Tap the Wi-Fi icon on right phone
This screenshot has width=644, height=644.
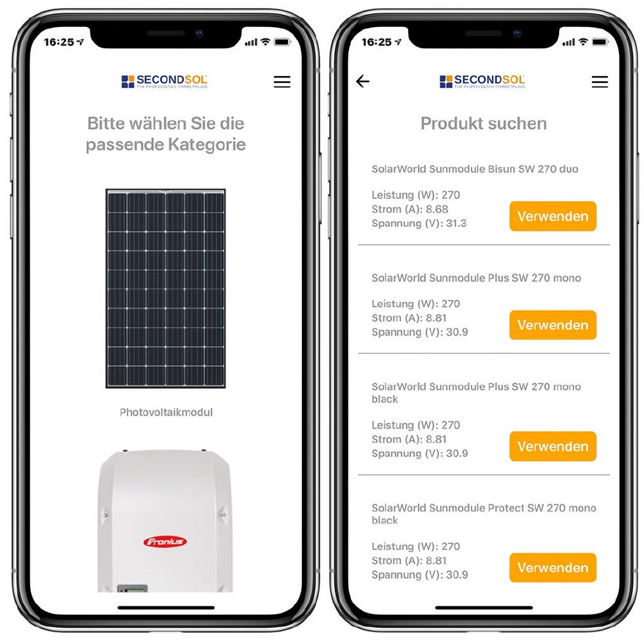point(583,42)
